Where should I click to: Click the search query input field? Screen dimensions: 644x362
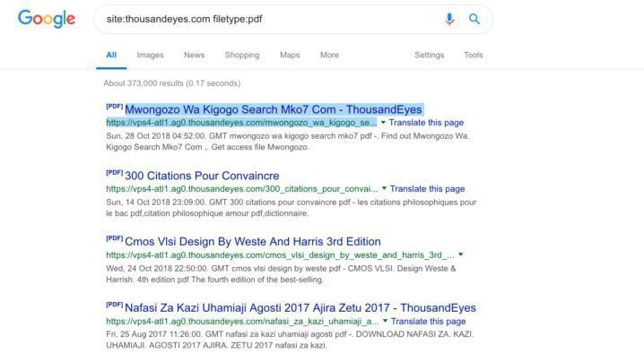point(269,19)
